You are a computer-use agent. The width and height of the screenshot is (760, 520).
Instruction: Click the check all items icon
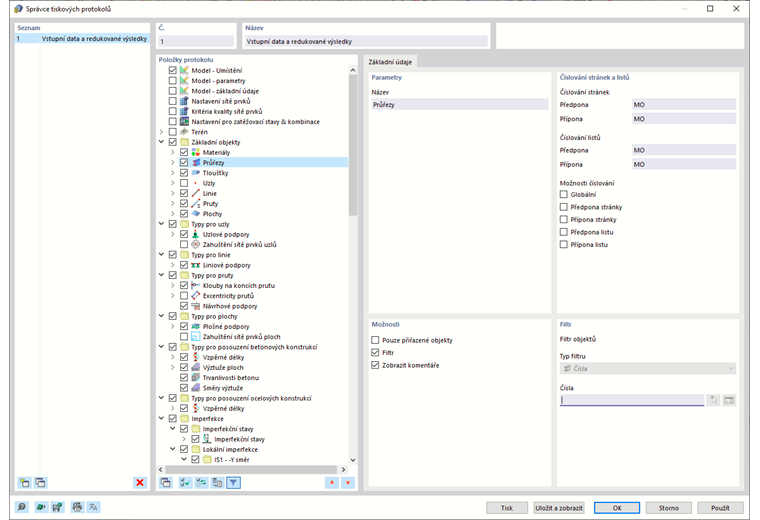pos(185,482)
